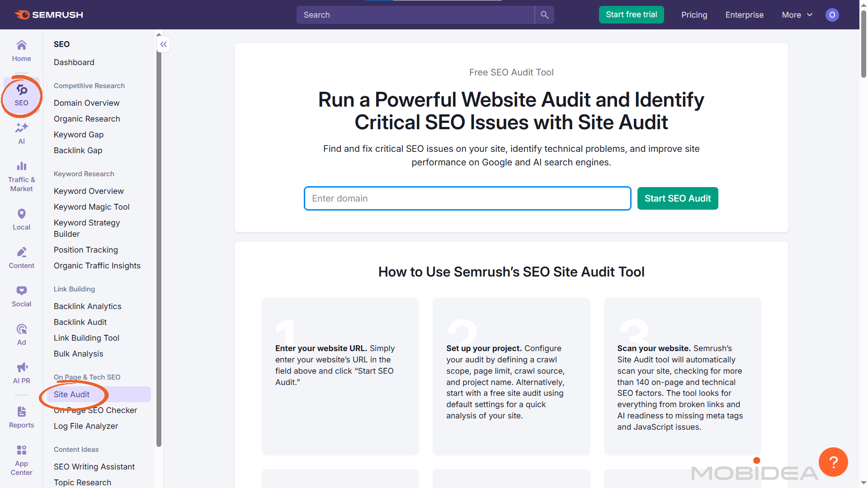
Task: Open Site Audit from the sidebar
Action: tap(73, 394)
